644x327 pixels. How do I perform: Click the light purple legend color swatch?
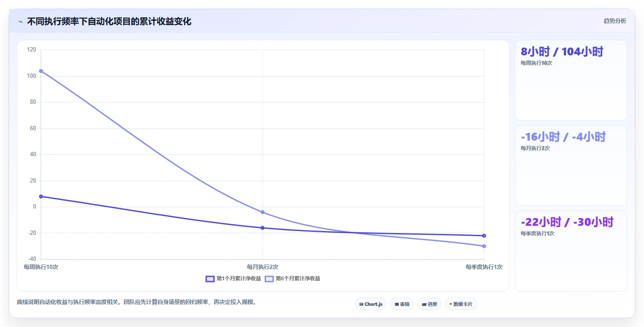point(269,279)
